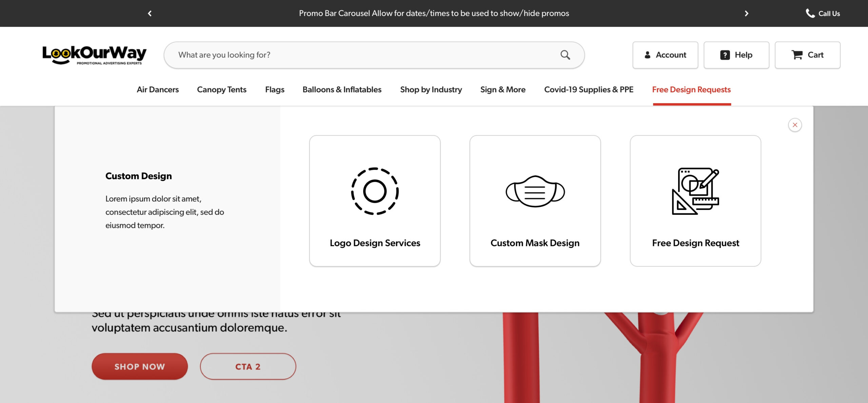Click the face mask icon
Viewport: 868px width, 403px height.
(535, 191)
